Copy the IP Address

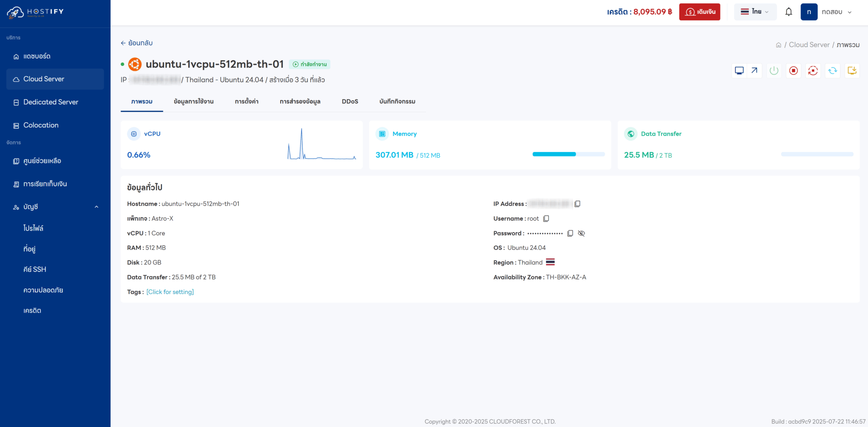point(578,204)
